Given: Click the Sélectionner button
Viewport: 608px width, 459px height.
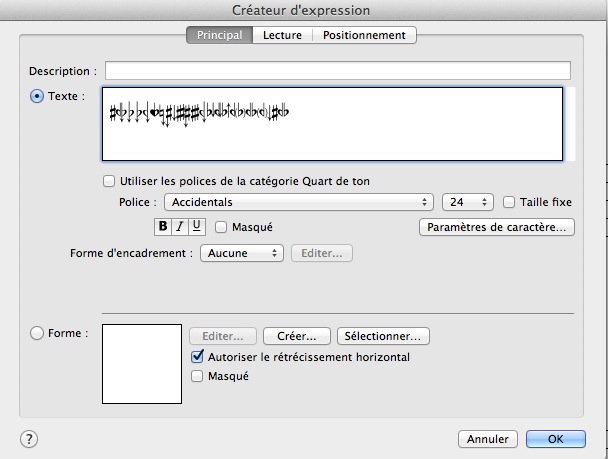Looking at the screenshot, I should [384, 336].
